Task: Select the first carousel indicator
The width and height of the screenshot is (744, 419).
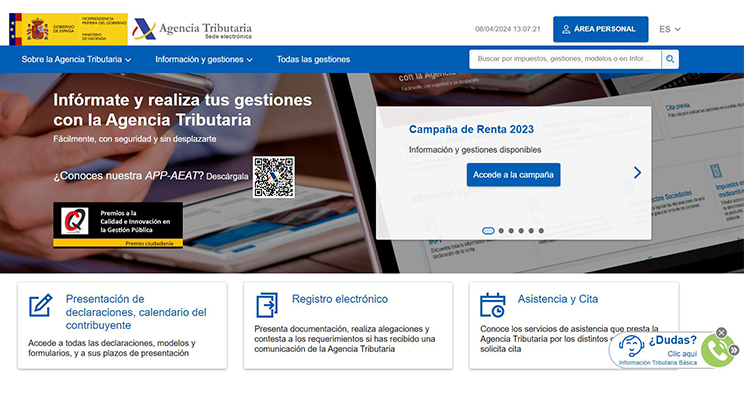Action: pyautogui.click(x=488, y=231)
